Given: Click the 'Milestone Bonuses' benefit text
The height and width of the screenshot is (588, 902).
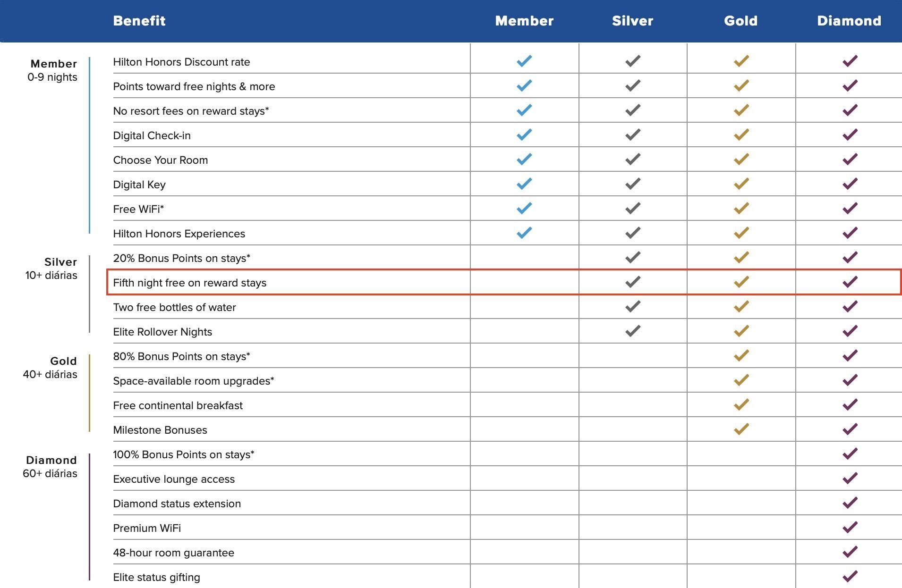Looking at the screenshot, I should pos(161,430).
